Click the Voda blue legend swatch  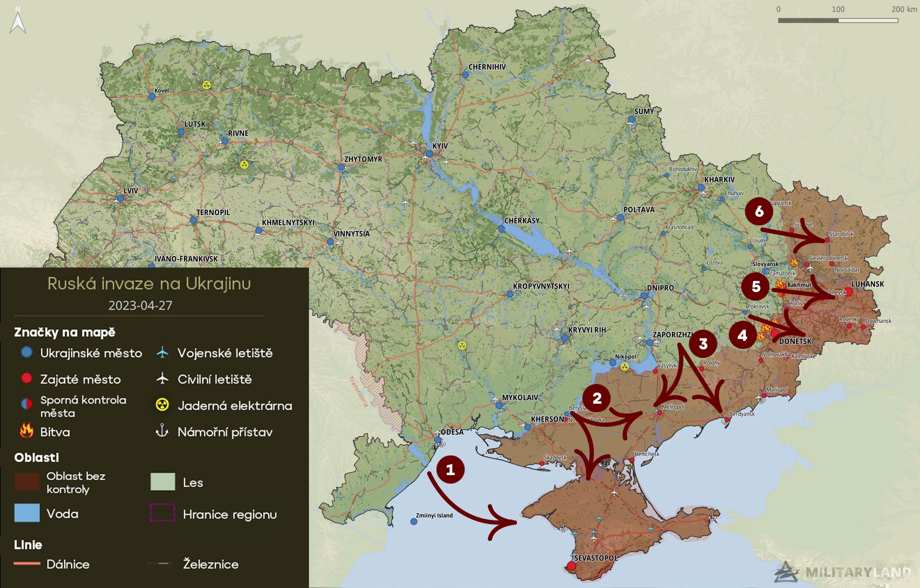[27, 513]
